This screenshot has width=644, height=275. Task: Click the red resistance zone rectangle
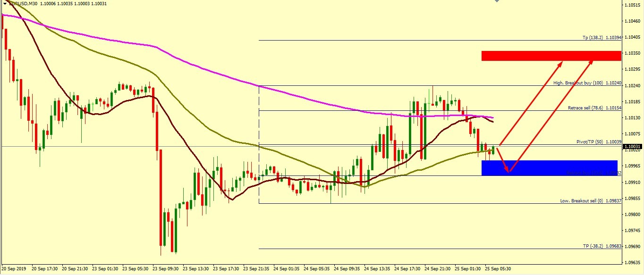[x=551, y=56]
